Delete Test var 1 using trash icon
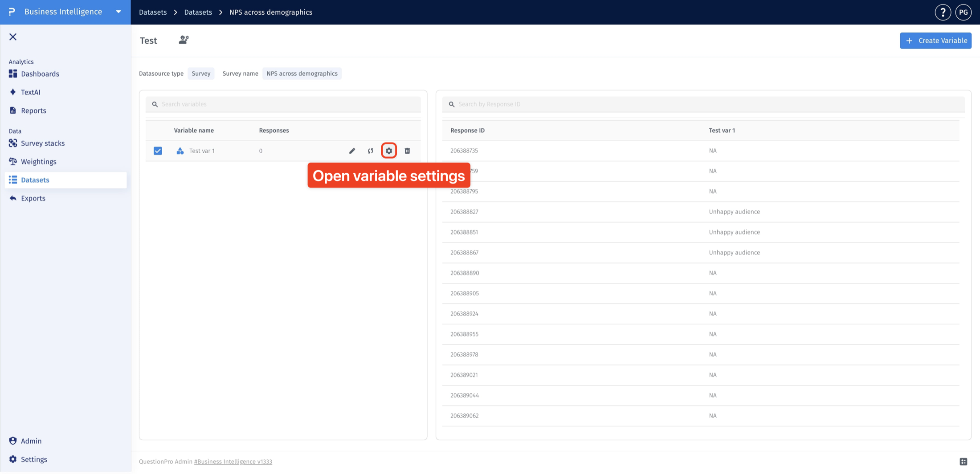The width and height of the screenshot is (980, 474). (407, 151)
